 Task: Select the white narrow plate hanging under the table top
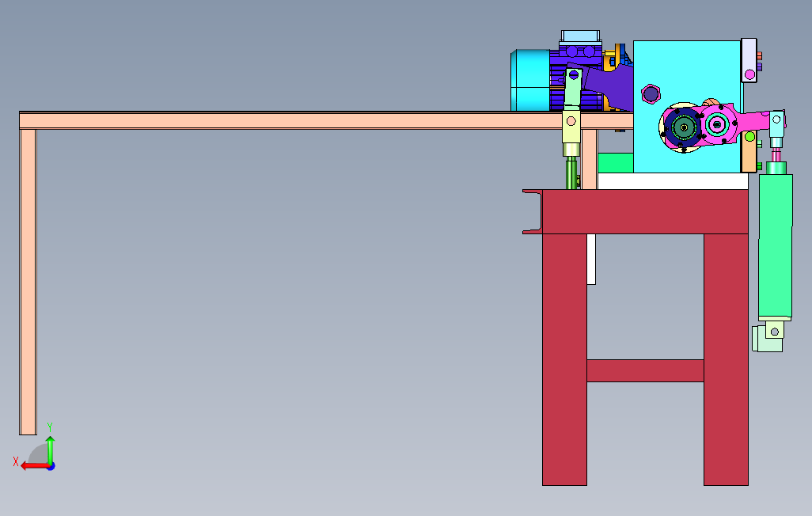tap(591, 259)
